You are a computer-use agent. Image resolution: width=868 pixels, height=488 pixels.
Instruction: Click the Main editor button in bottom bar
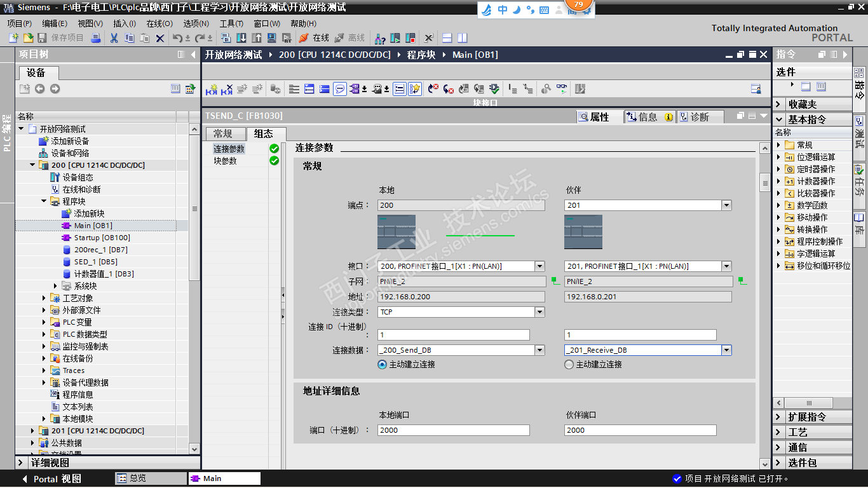(224, 478)
